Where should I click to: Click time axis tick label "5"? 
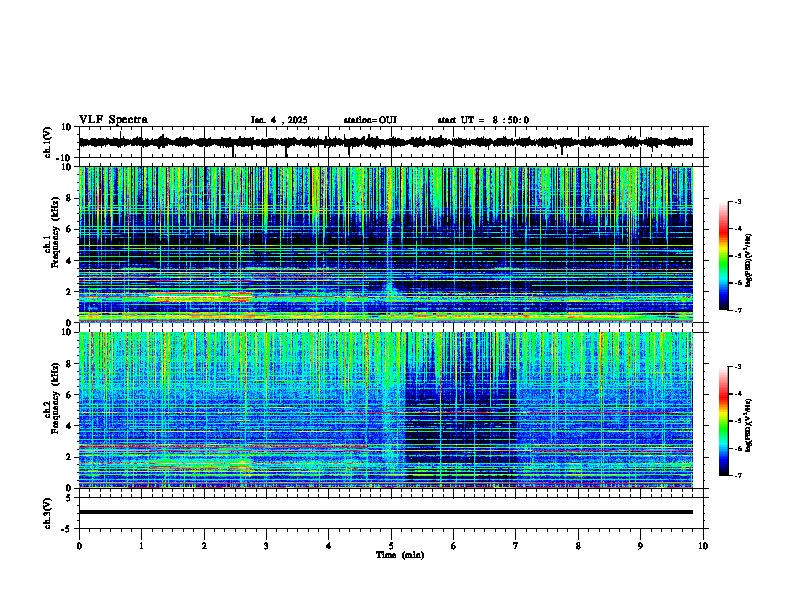click(391, 546)
